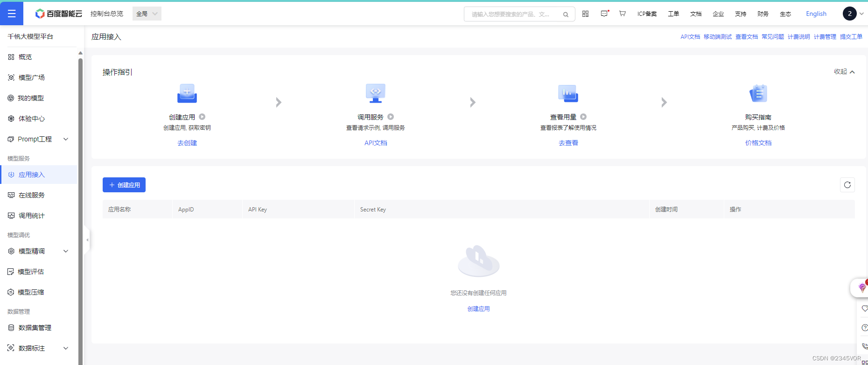Viewport: 868px width, 365px height.
Task: Play the 查看用量 tutorial video icon
Action: click(583, 117)
